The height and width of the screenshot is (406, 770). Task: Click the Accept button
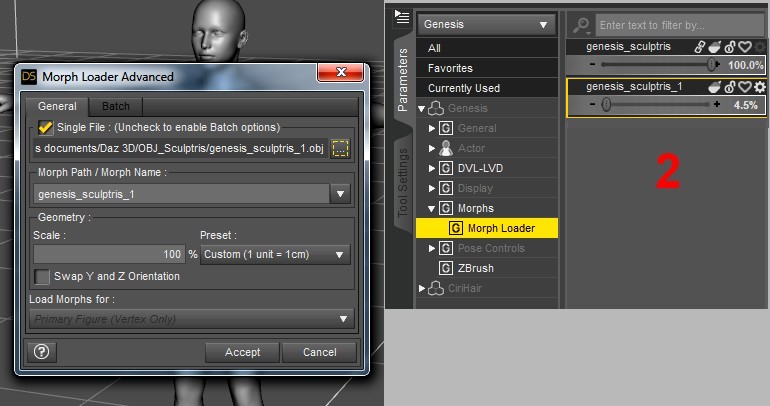pos(242,352)
